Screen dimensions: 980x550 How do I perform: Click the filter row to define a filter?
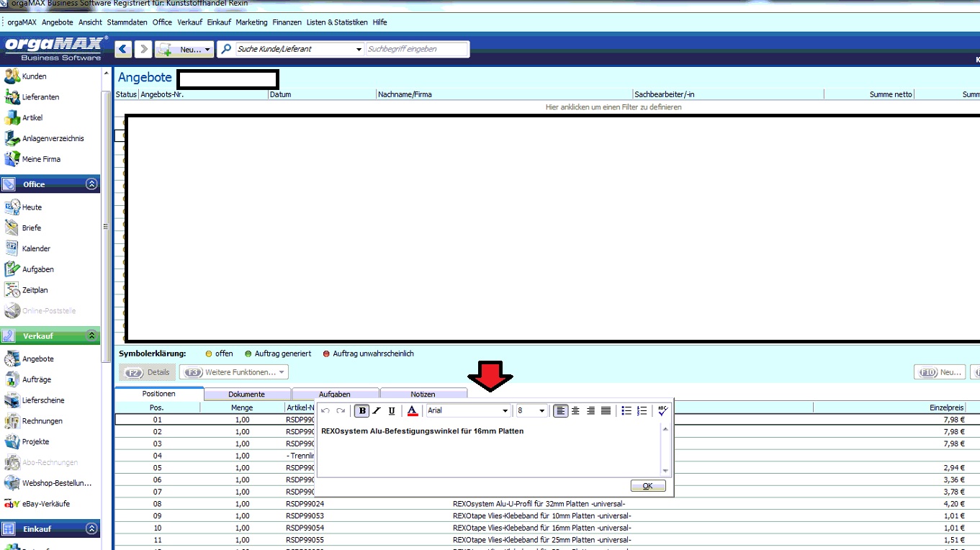pyautogui.click(x=613, y=107)
